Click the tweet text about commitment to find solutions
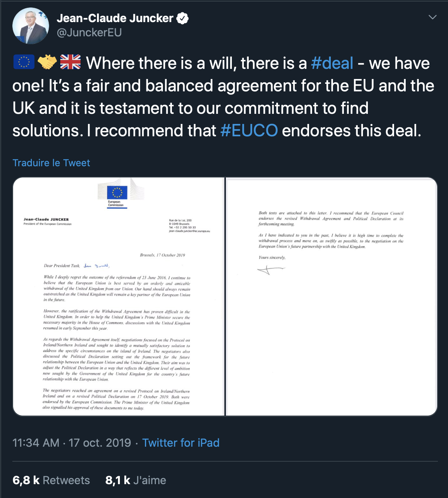This screenshot has width=448, height=498. 190,108
